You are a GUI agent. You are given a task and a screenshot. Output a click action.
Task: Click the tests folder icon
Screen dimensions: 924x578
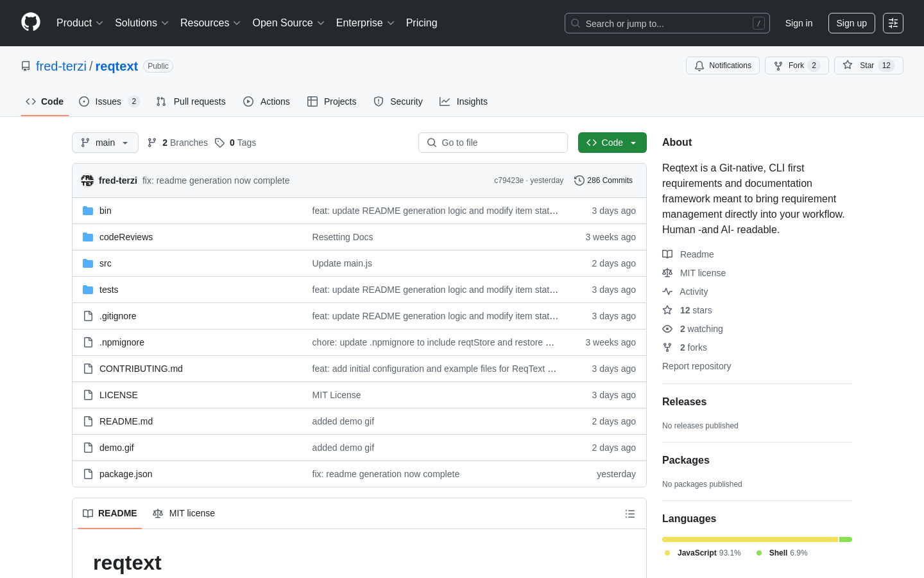(88, 290)
